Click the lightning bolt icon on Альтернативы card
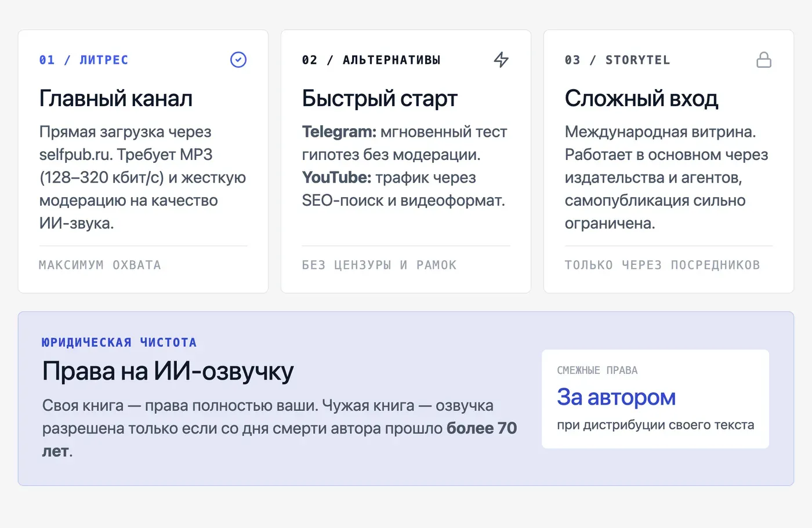The image size is (812, 528). [x=501, y=60]
